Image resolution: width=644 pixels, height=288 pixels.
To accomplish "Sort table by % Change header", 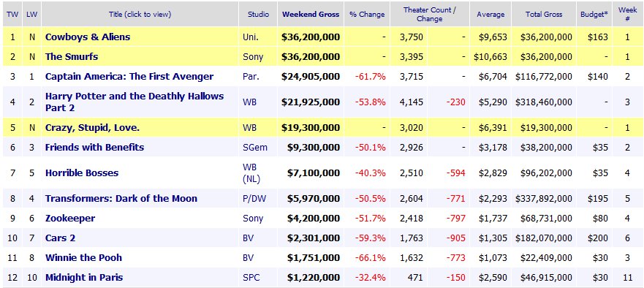I will point(367,14).
